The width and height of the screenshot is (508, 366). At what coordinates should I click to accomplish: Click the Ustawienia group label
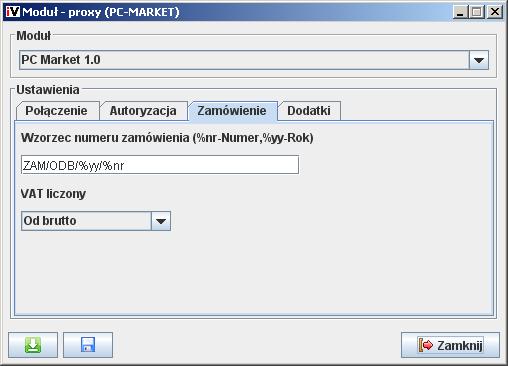pyautogui.click(x=48, y=90)
